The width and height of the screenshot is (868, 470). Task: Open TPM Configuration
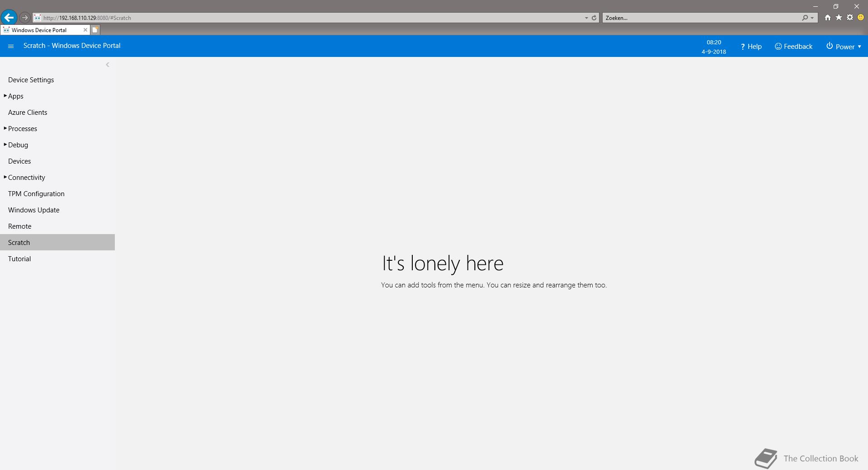click(x=36, y=194)
